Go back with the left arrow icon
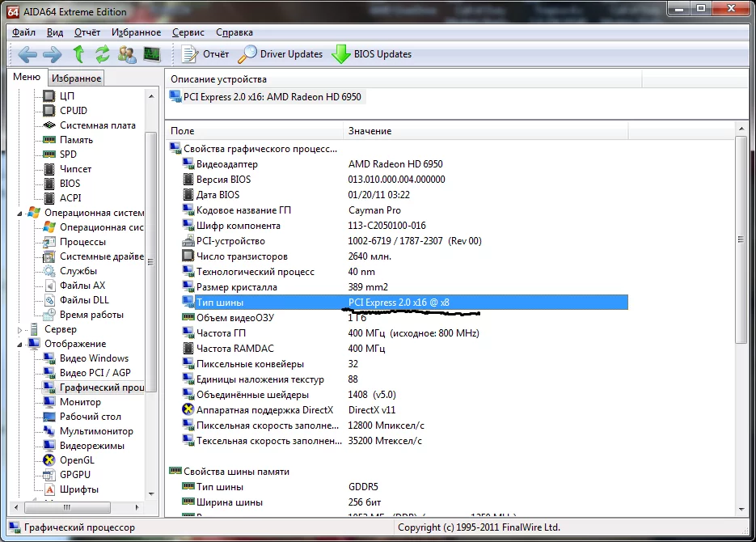 click(27, 54)
